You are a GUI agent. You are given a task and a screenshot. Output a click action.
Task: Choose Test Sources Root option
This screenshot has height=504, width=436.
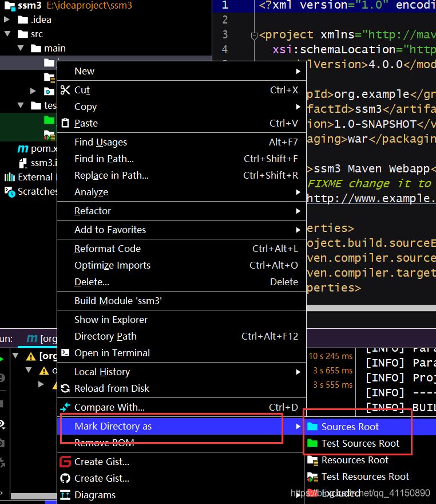(360, 443)
